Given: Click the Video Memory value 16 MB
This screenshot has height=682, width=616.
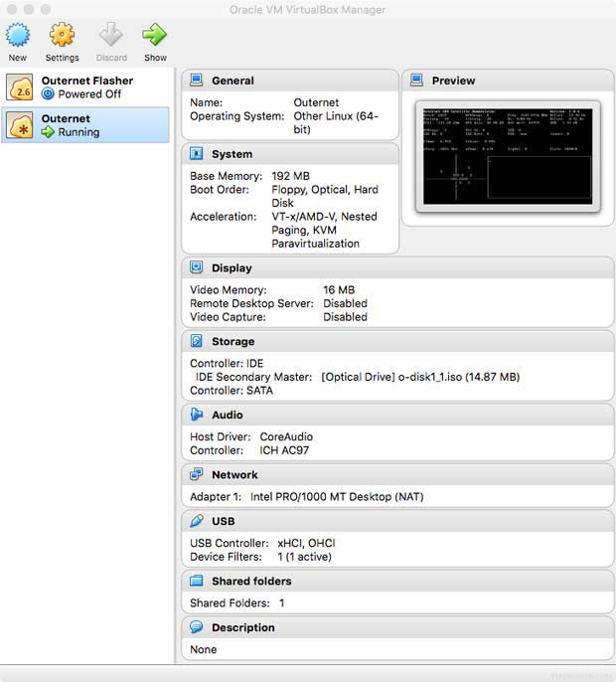Looking at the screenshot, I should coord(339,290).
